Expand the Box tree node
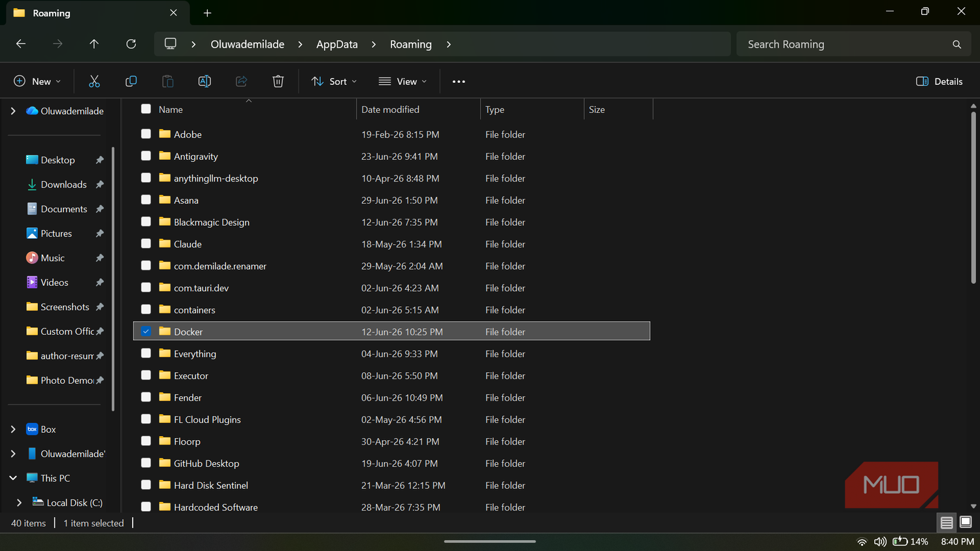The width and height of the screenshot is (980, 551). point(13,429)
